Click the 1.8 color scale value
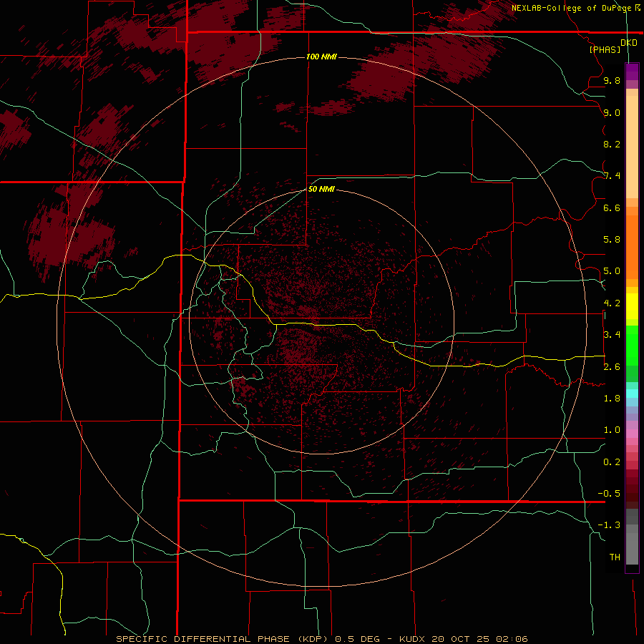 [x=612, y=399]
